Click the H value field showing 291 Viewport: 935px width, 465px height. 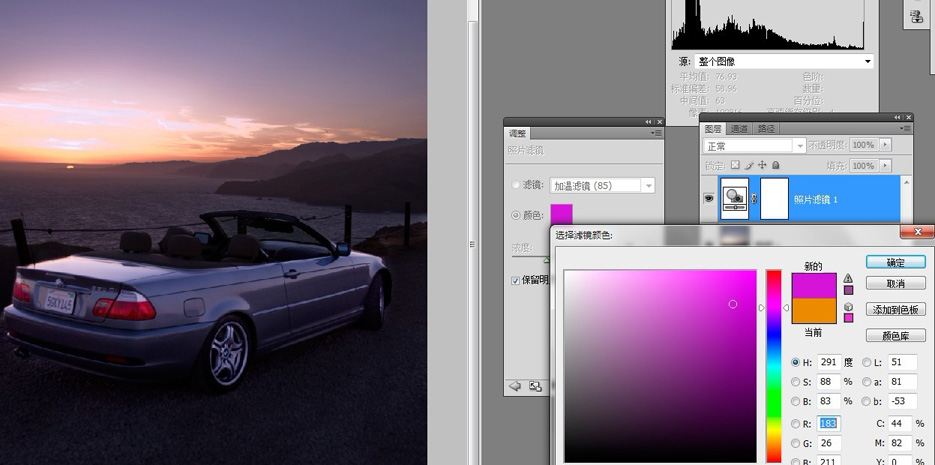[829, 362]
